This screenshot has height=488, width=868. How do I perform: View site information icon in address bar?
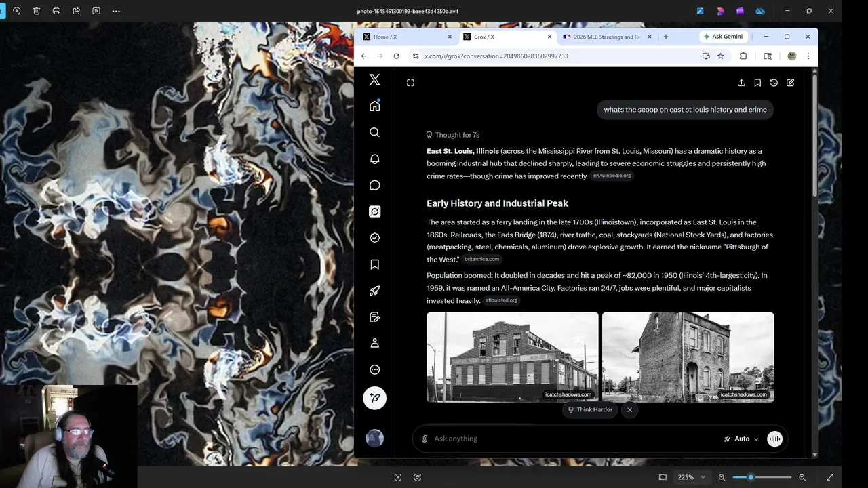pos(416,56)
